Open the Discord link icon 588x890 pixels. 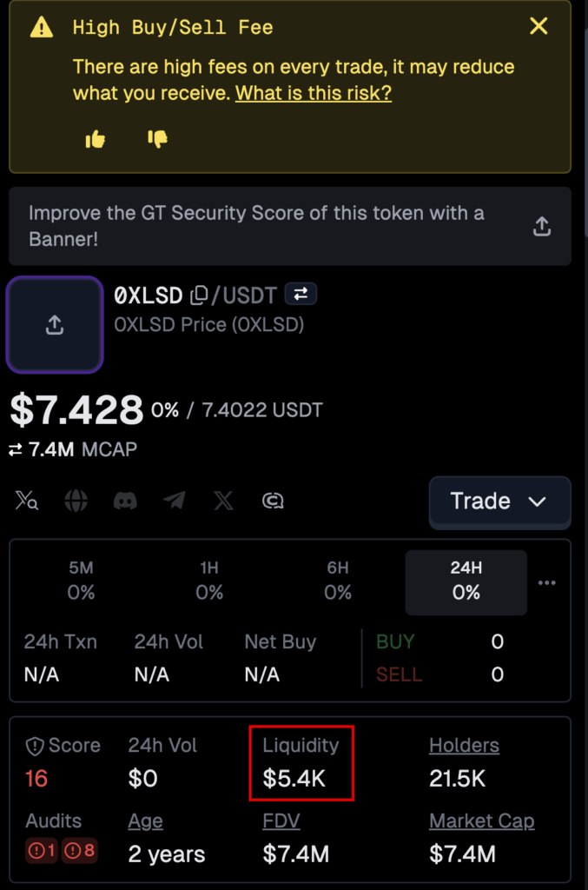click(x=125, y=501)
